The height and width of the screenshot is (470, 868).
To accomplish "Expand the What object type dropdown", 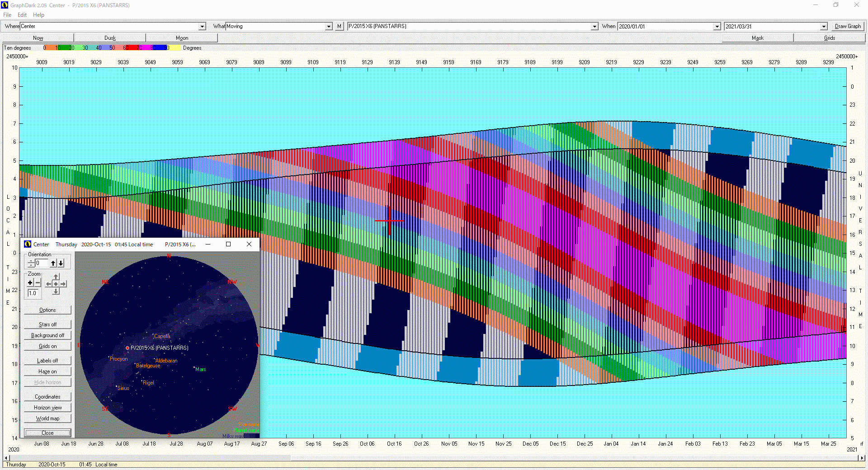I will [x=329, y=27].
